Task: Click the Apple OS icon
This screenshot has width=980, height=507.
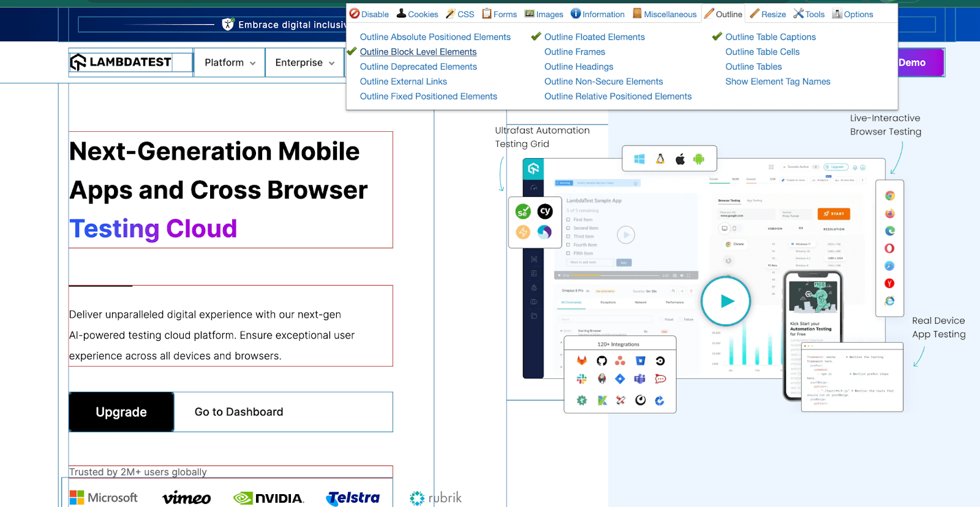Action: pos(680,159)
